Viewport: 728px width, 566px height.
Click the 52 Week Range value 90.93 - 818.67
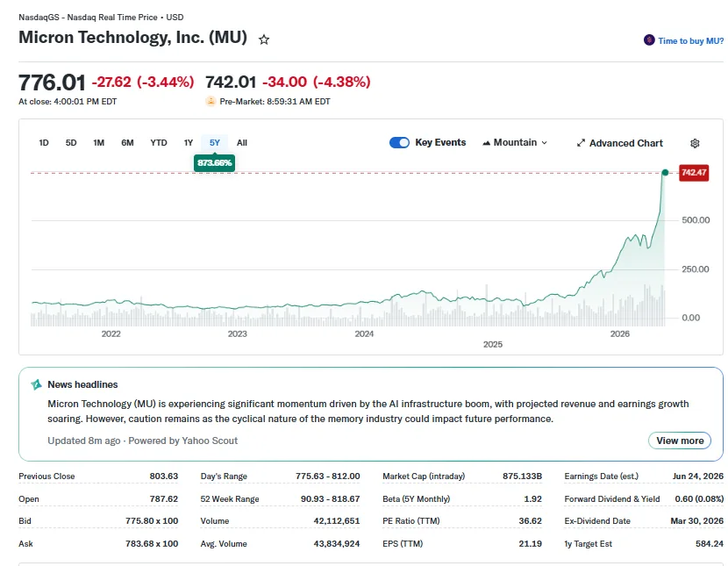[x=330, y=499]
